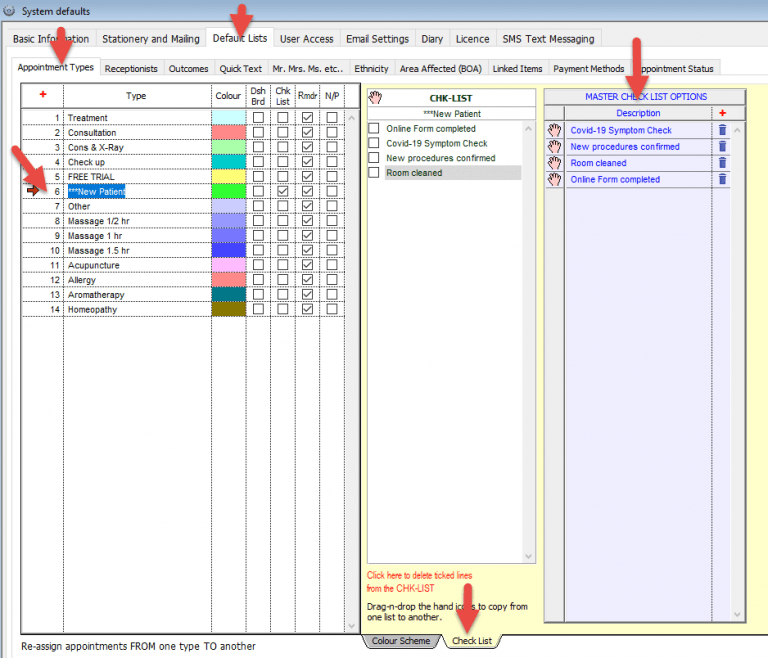This screenshot has width=768, height=658.
Task: Click the Homeopathy olive colour swatch
Action: pos(229,309)
